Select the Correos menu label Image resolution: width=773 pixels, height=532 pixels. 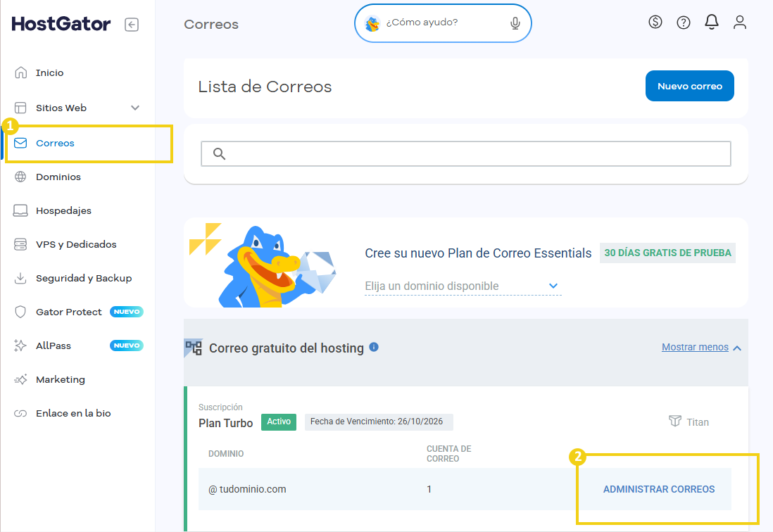(55, 144)
